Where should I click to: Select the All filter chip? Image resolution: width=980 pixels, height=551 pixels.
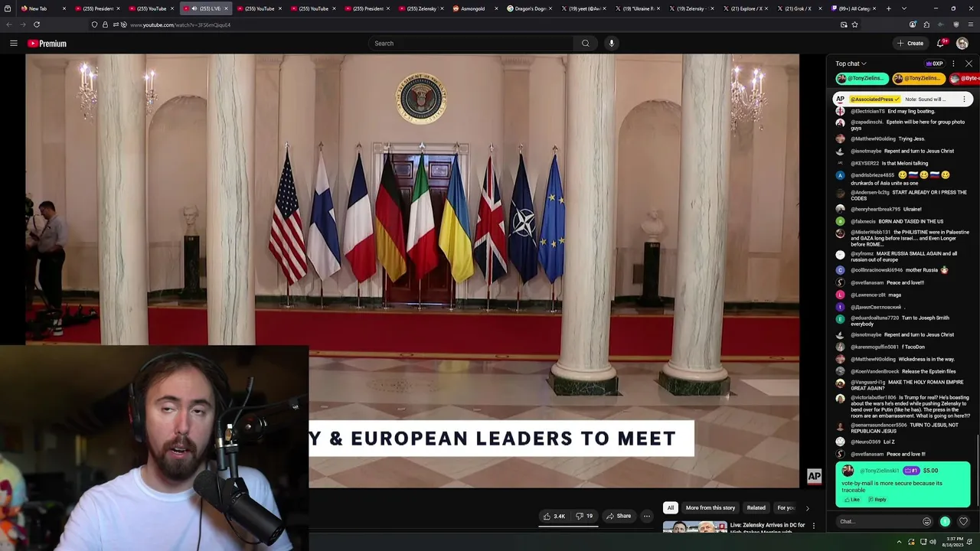pos(671,507)
